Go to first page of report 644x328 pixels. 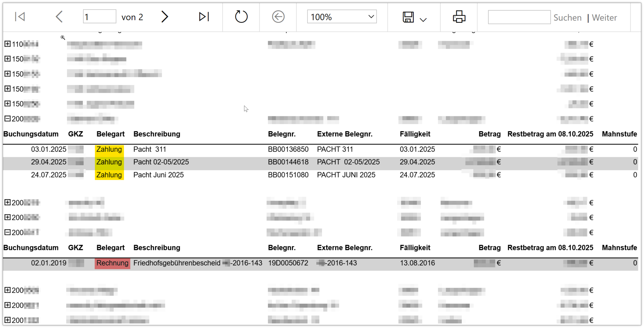tap(20, 17)
